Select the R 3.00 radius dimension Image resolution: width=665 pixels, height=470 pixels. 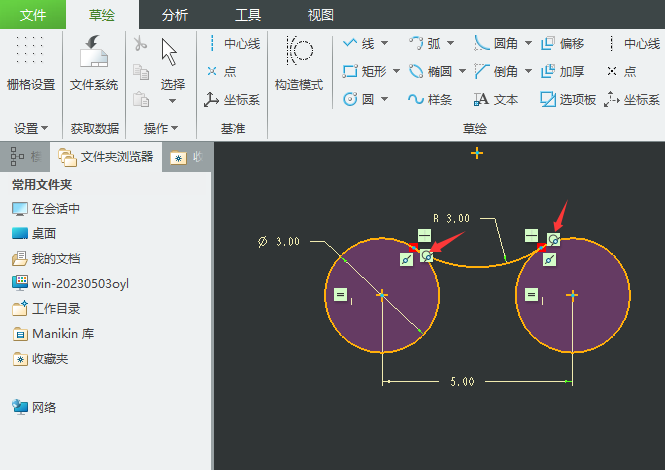coord(451,218)
